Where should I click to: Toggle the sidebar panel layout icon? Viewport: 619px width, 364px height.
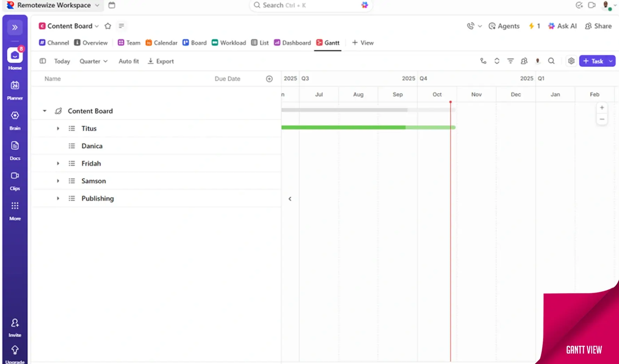[x=43, y=61]
